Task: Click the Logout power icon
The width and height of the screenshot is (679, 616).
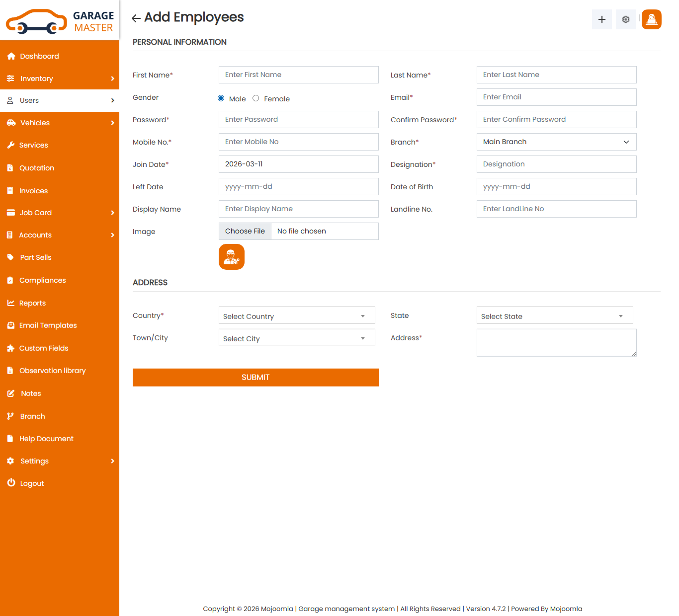Action: pyautogui.click(x=11, y=483)
